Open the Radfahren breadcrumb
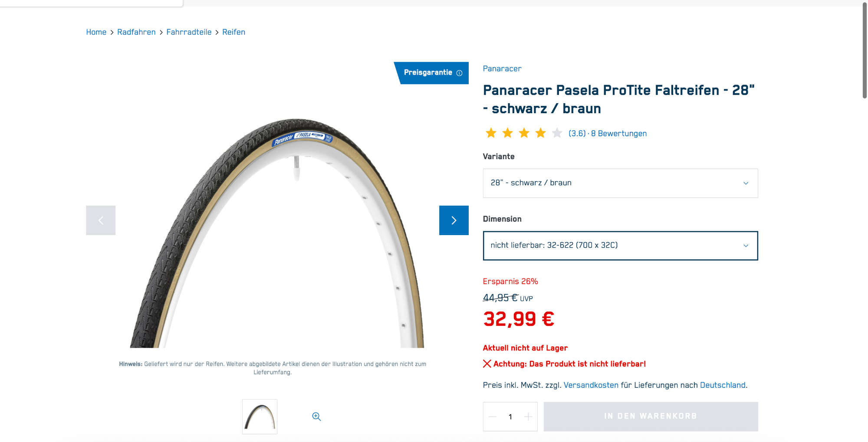The width and height of the screenshot is (868, 442). [136, 32]
